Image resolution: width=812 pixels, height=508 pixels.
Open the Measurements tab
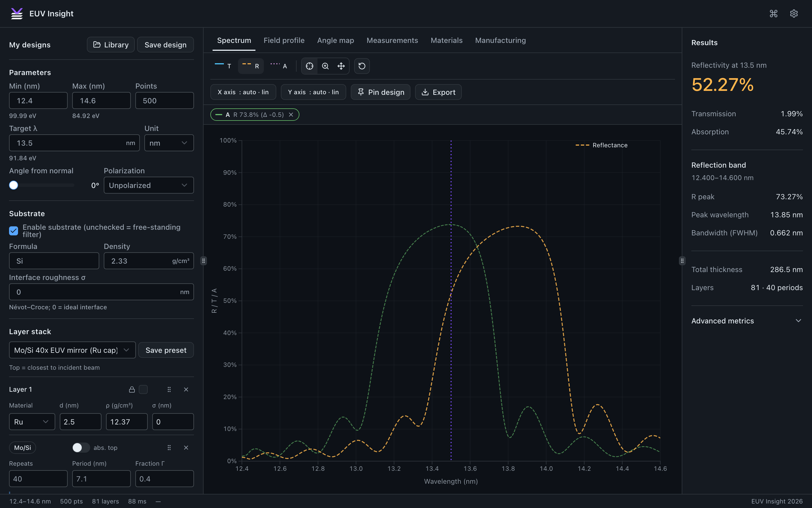coord(392,40)
